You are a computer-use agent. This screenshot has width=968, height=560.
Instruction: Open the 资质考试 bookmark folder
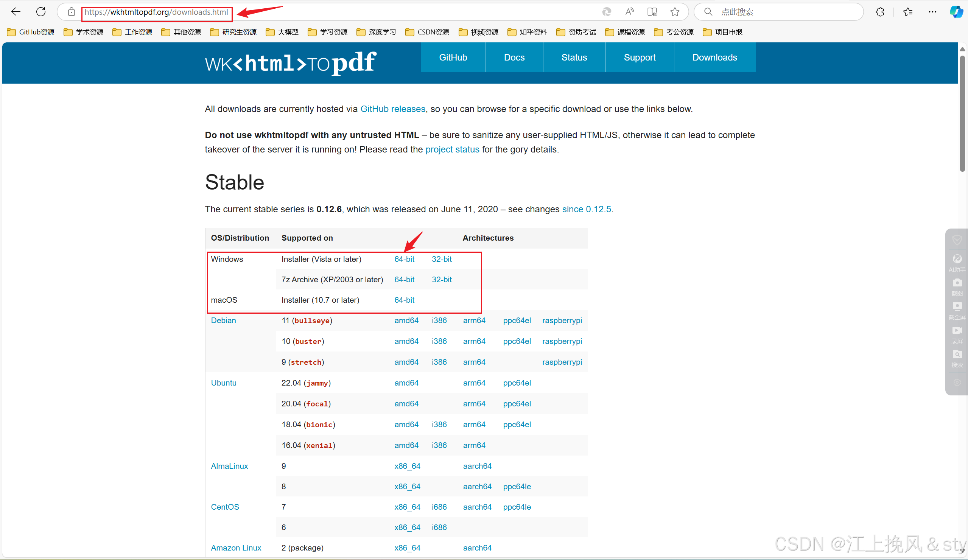(576, 32)
